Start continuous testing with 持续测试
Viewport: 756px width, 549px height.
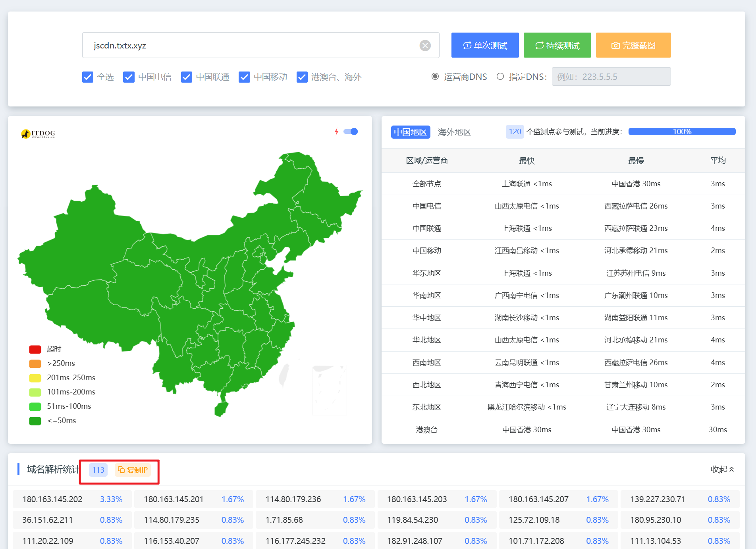tap(557, 45)
